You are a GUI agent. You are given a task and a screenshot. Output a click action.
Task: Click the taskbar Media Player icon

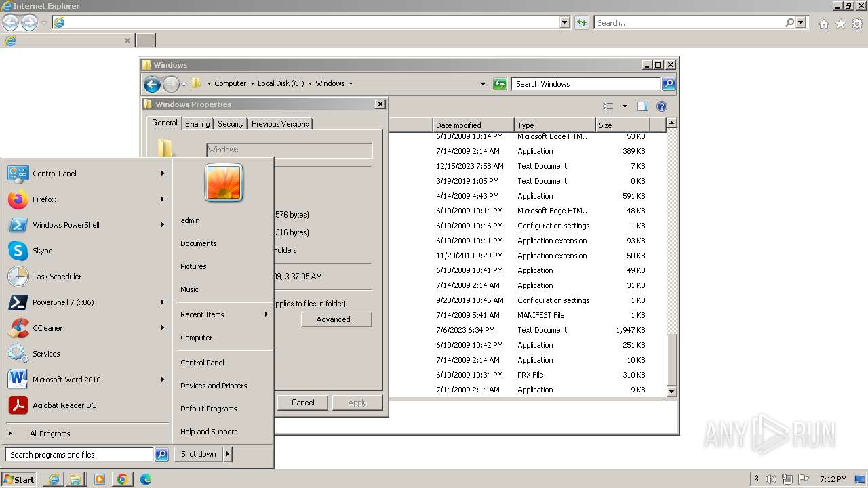click(100, 479)
